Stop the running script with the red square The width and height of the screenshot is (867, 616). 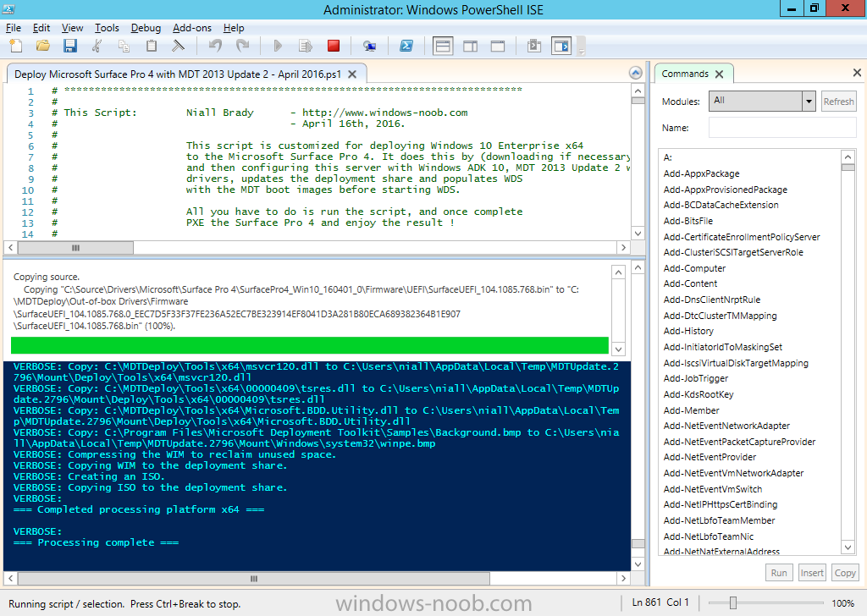click(x=334, y=46)
